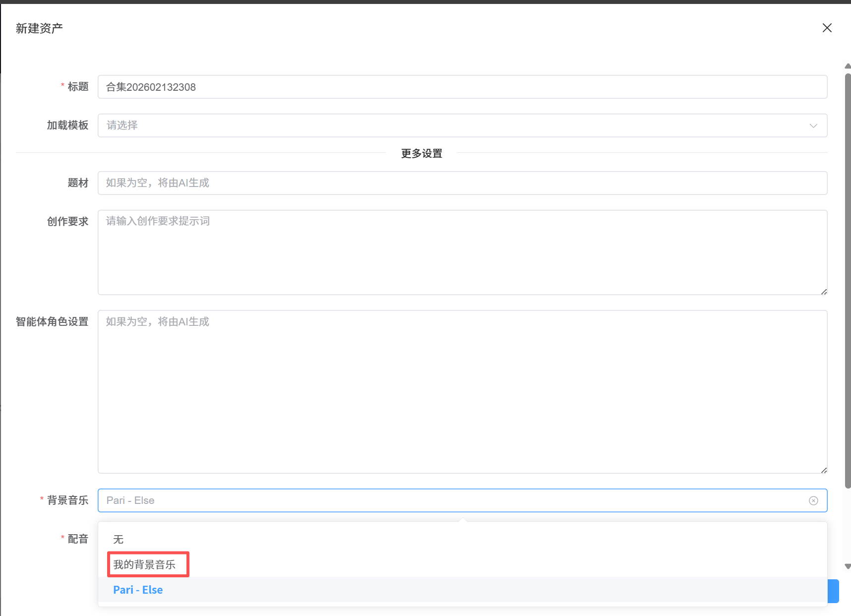Click the 更多设置 section divider label
The width and height of the screenshot is (851, 616).
click(422, 153)
